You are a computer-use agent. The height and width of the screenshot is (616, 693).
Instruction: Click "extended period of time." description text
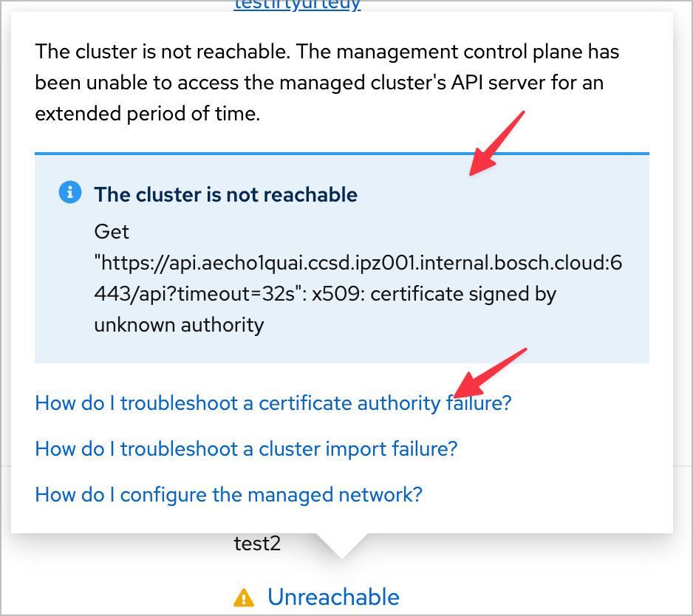click(x=147, y=114)
